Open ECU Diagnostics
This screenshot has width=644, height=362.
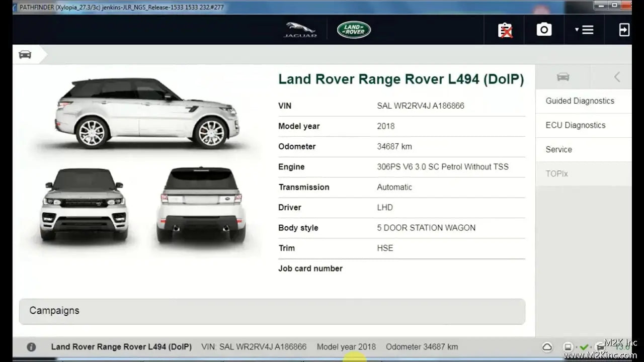(576, 125)
